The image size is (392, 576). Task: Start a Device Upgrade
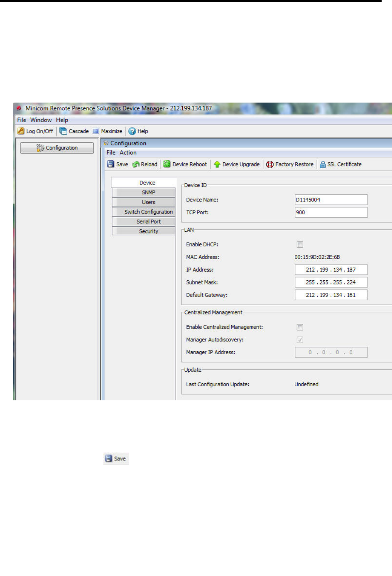pos(237,164)
